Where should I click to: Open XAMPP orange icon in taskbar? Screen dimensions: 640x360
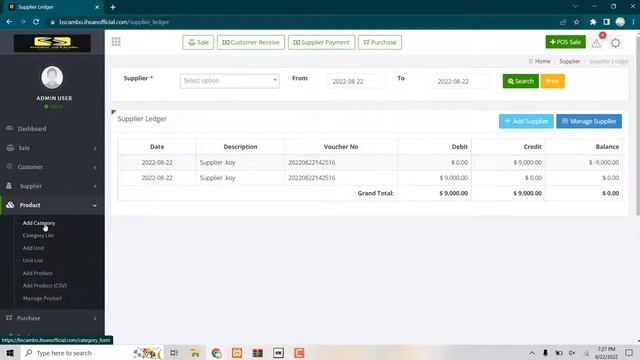(237, 353)
